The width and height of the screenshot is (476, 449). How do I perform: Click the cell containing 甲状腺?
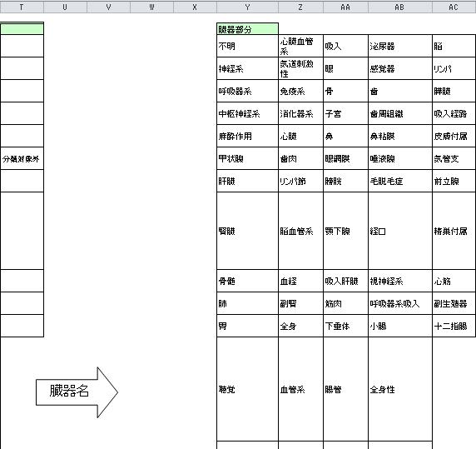tap(247, 158)
